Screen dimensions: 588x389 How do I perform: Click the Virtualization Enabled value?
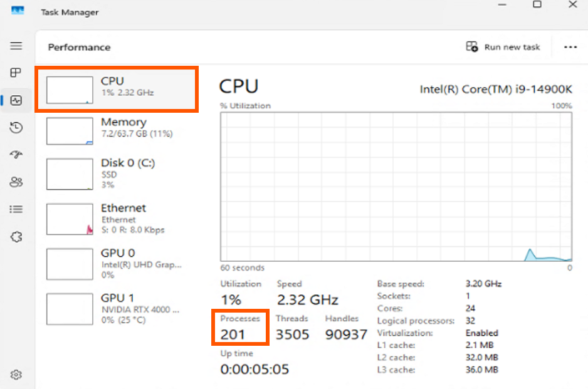click(482, 333)
